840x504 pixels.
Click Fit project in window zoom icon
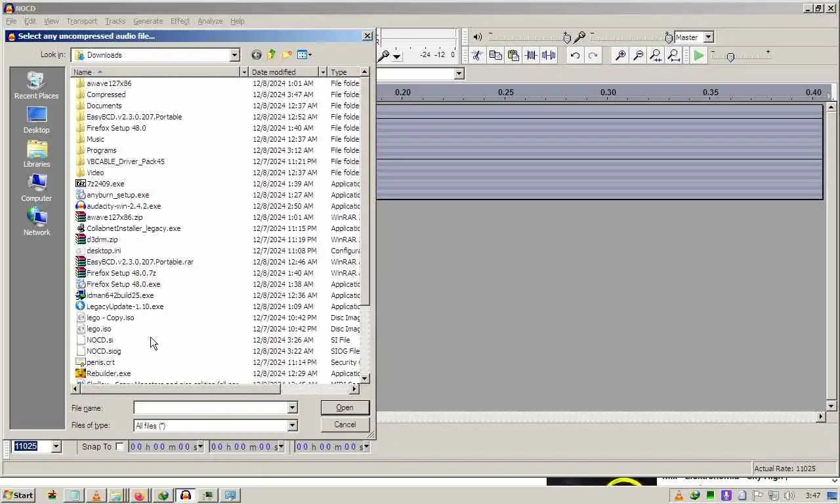tap(673, 56)
